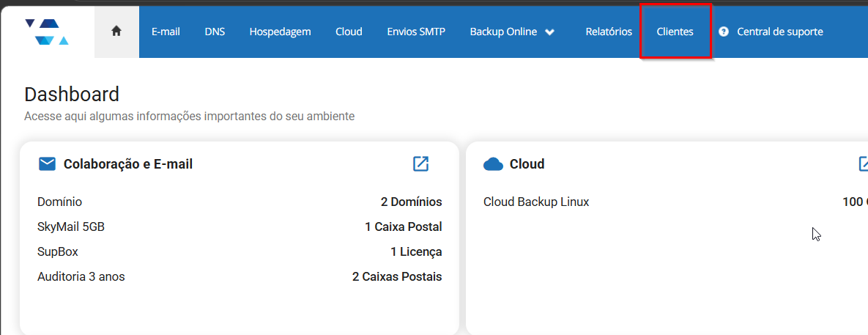
Task: Click the chevron next to Backup Online
Action: tap(549, 32)
